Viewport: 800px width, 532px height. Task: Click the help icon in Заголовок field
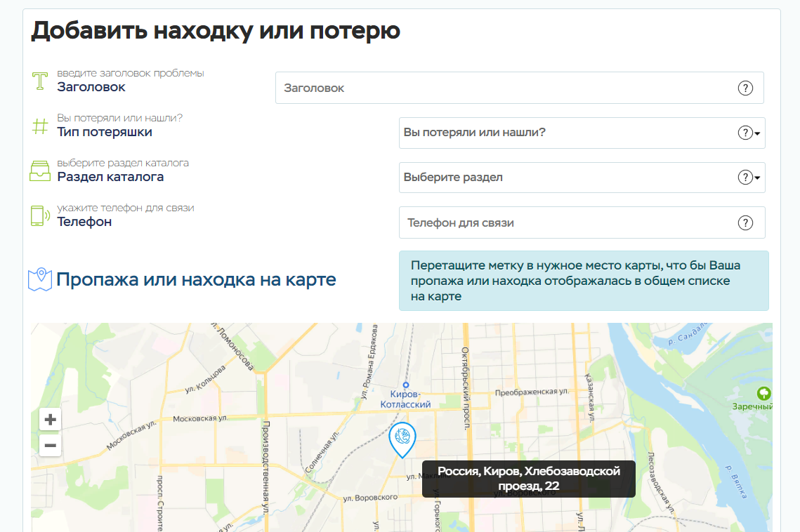point(745,88)
